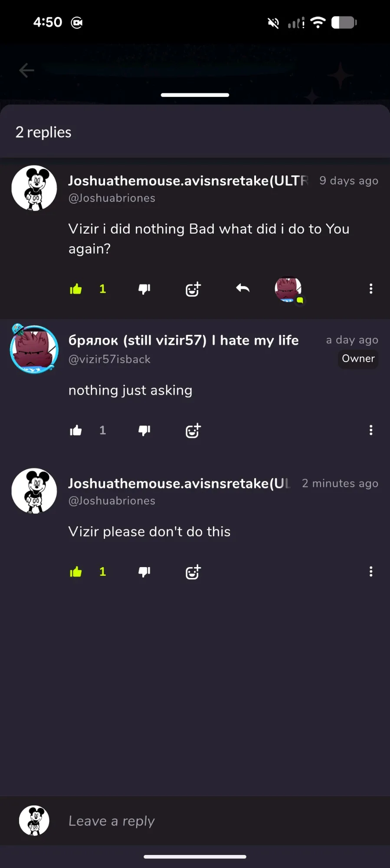Viewport: 390px width, 868px height.
Task: Add emoji reaction to "Vizir please don't do this"
Action: coord(193,572)
